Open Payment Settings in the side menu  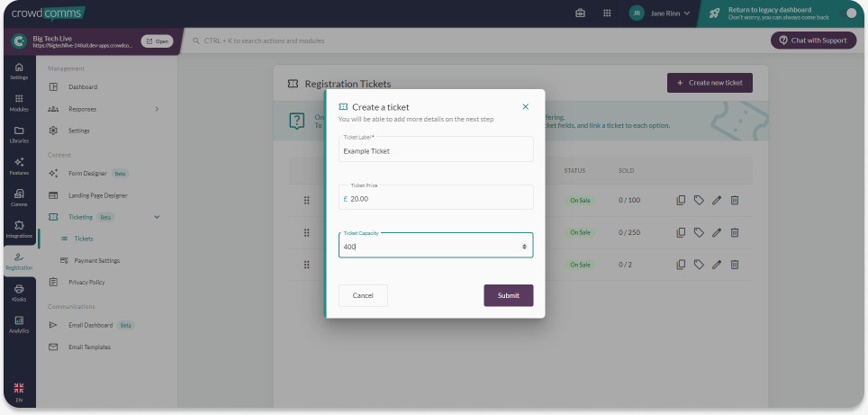tap(96, 261)
